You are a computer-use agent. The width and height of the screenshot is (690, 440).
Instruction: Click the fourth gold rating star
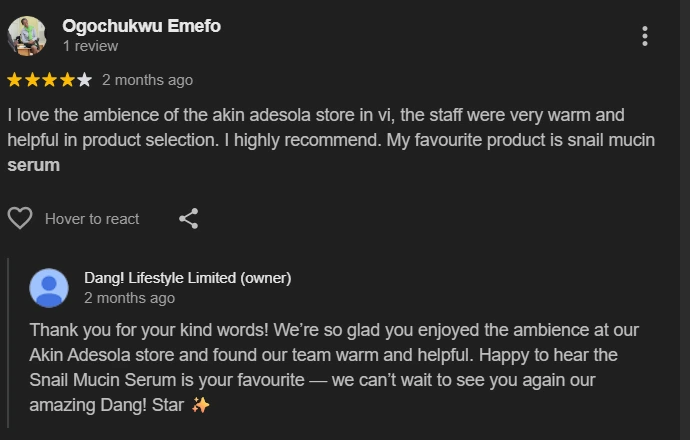pos(67,80)
